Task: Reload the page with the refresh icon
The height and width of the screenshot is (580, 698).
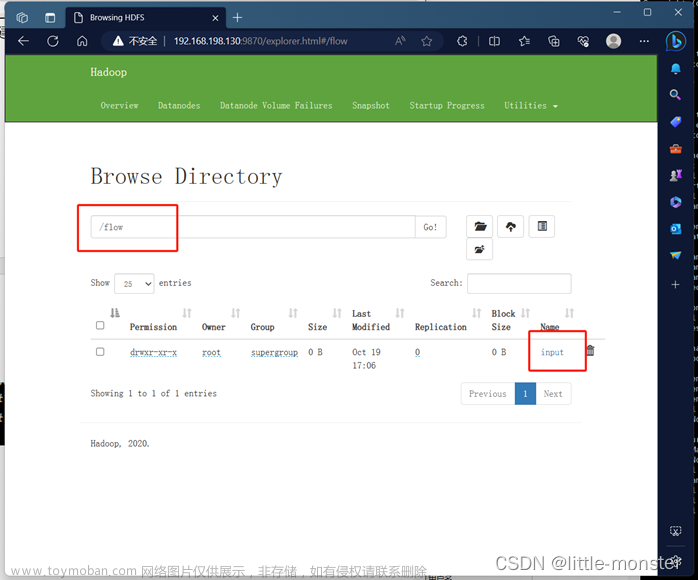Action: coord(53,41)
